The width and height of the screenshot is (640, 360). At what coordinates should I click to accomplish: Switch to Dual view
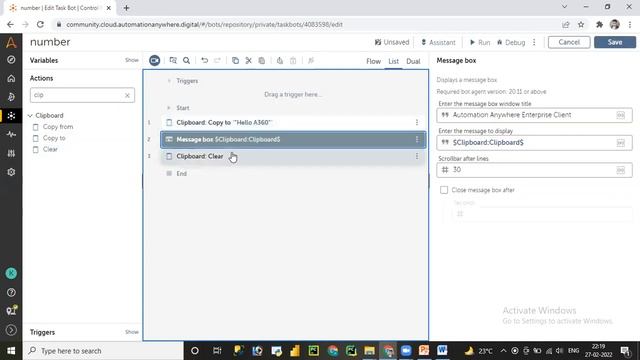click(413, 61)
